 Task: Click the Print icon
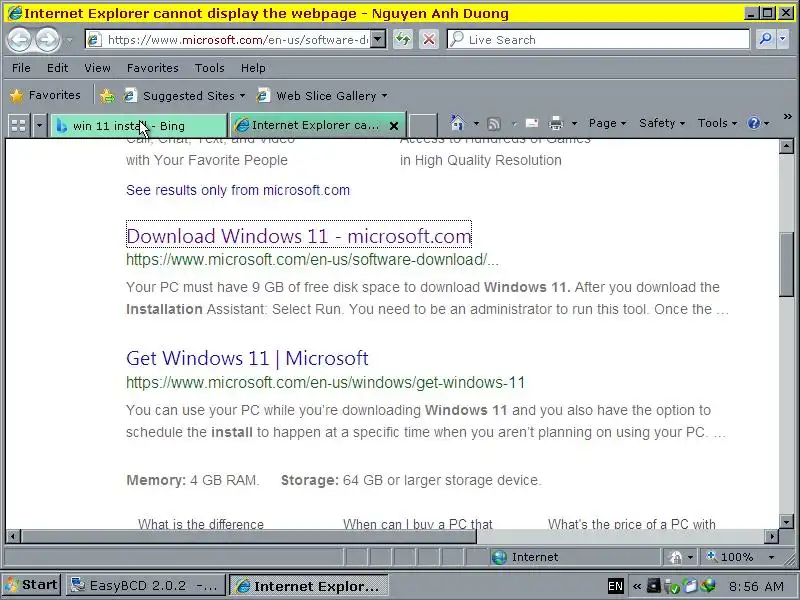coord(556,123)
